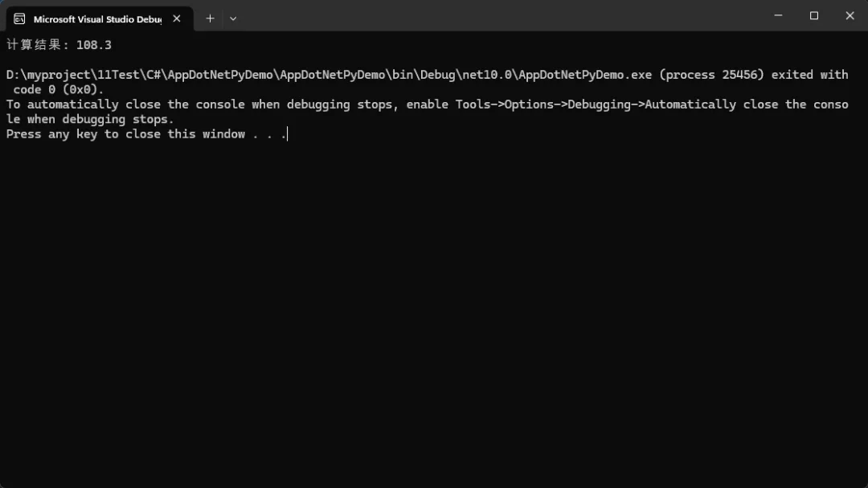Maximize the terminal window
Image resolution: width=868 pixels, height=488 pixels.
tap(813, 15)
